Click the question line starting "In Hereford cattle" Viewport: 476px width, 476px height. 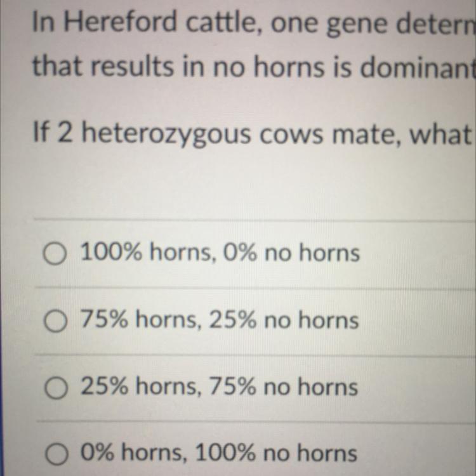[x=254, y=23]
